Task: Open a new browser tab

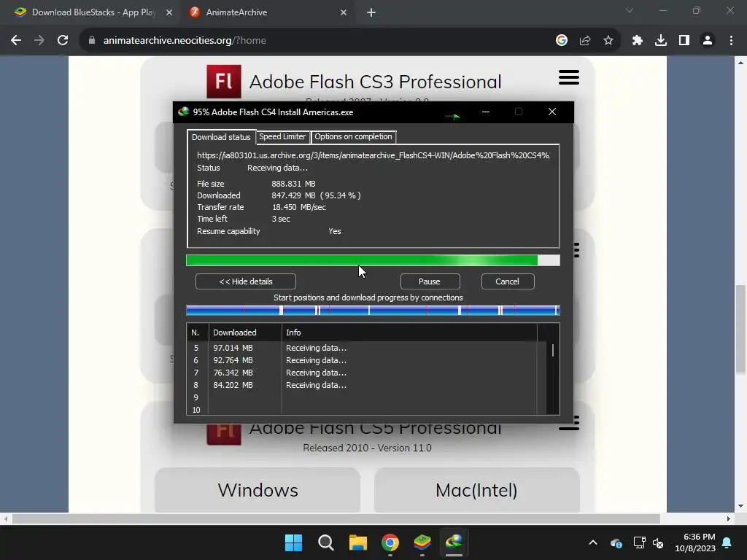Action: click(x=371, y=12)
